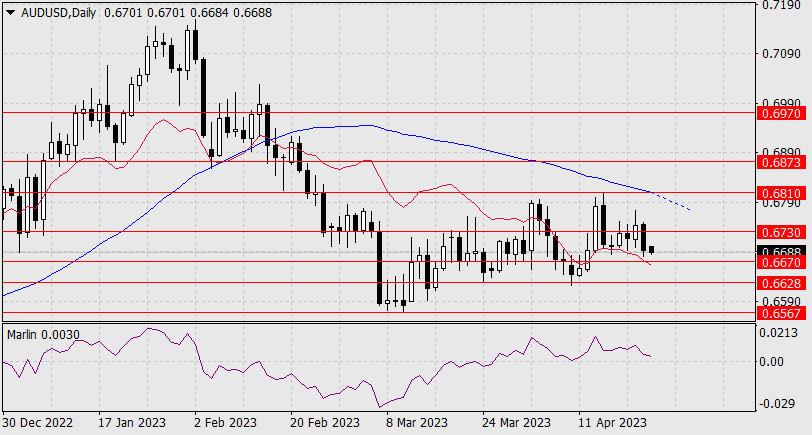Select OHLC values 0.6701 0.6701 0.6684 0.6688
Screen dimensions: 812x435
coord(188,13)
